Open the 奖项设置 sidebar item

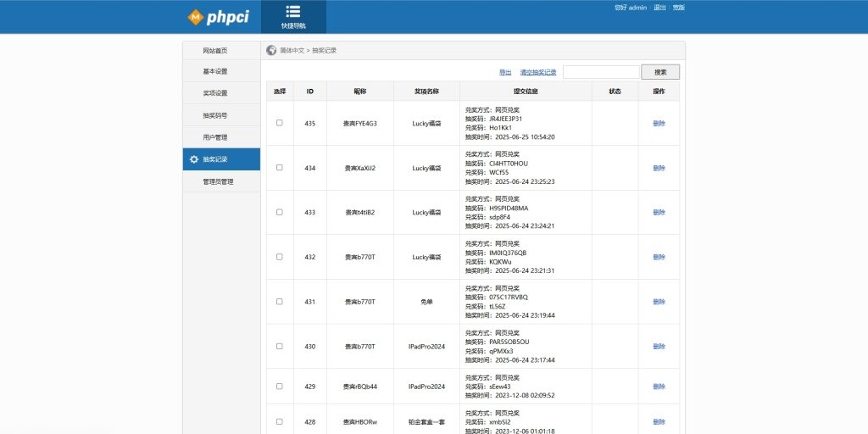[215, 93]
